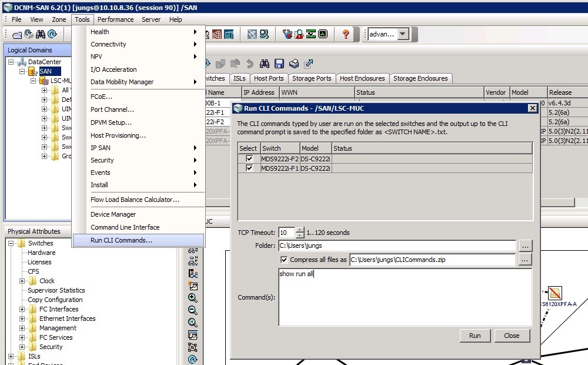
Task: Click the stethoscope health toolbar icon
Action: click(x=288, y=35)
